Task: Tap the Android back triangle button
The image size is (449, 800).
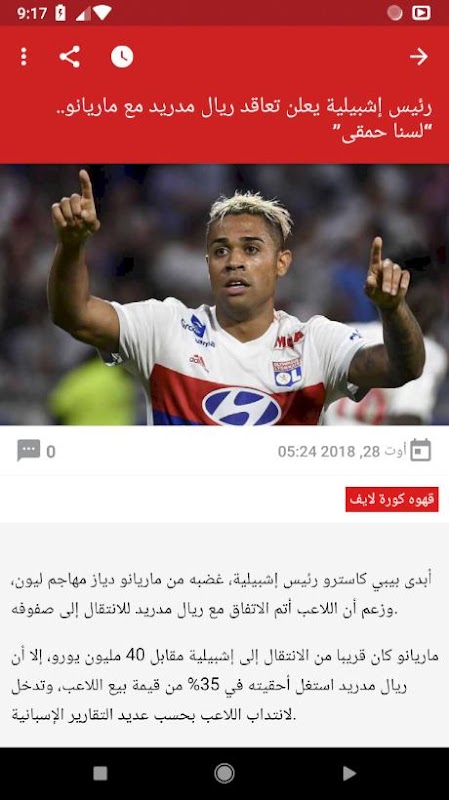Action: click(349, 773)
